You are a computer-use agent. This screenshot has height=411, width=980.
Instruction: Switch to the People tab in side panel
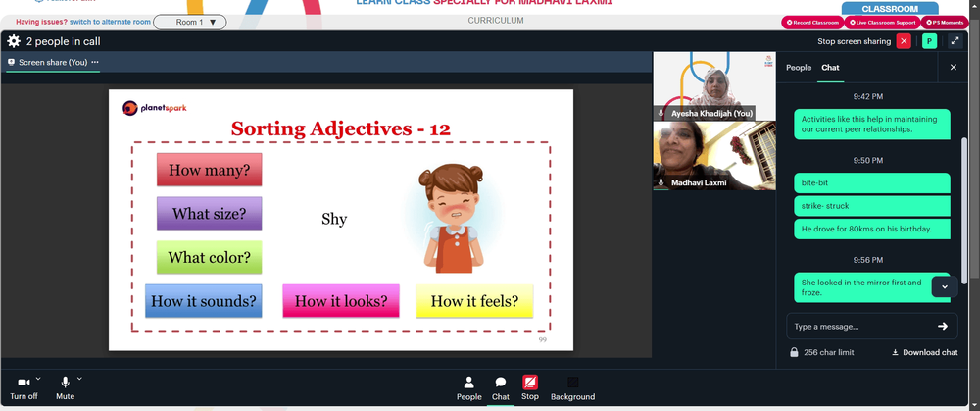coord(798,68)
